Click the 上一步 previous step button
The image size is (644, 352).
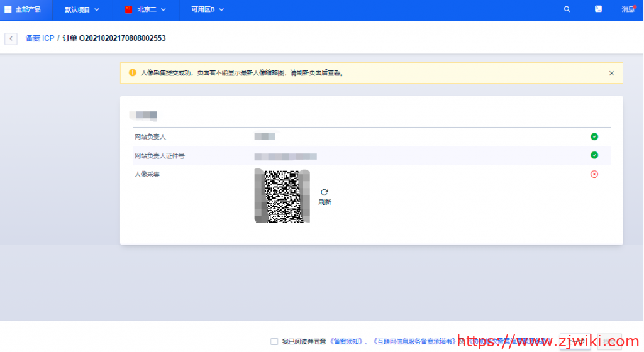point(575,341)
